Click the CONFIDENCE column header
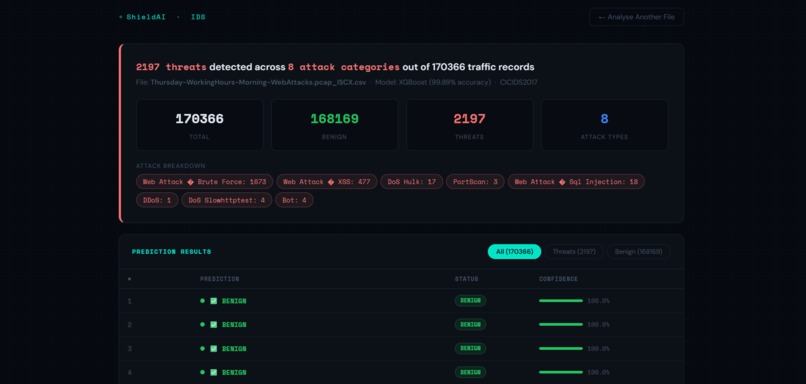 point(558,279)
